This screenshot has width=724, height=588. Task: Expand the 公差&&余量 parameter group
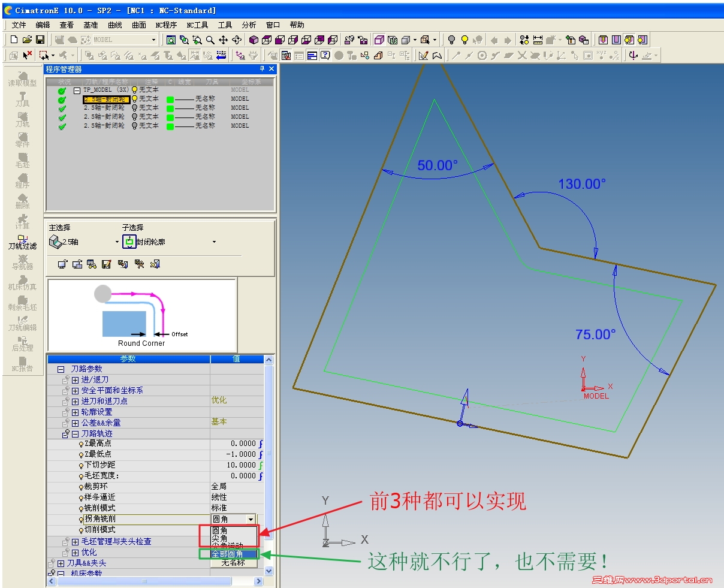click(x=75, y=423)
